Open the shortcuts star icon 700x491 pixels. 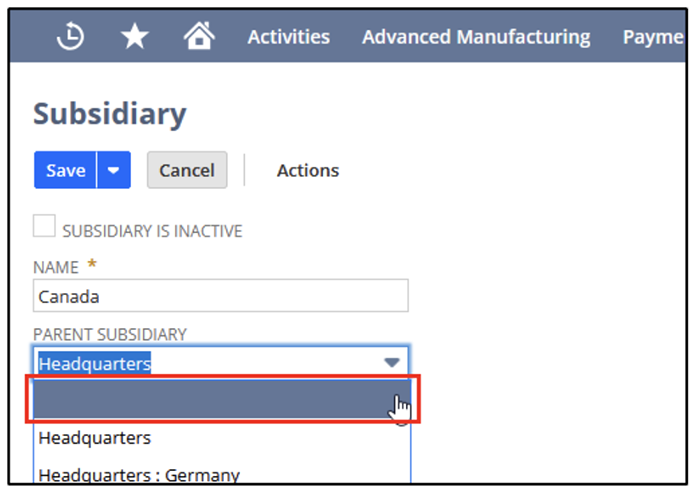click(134, 37)
